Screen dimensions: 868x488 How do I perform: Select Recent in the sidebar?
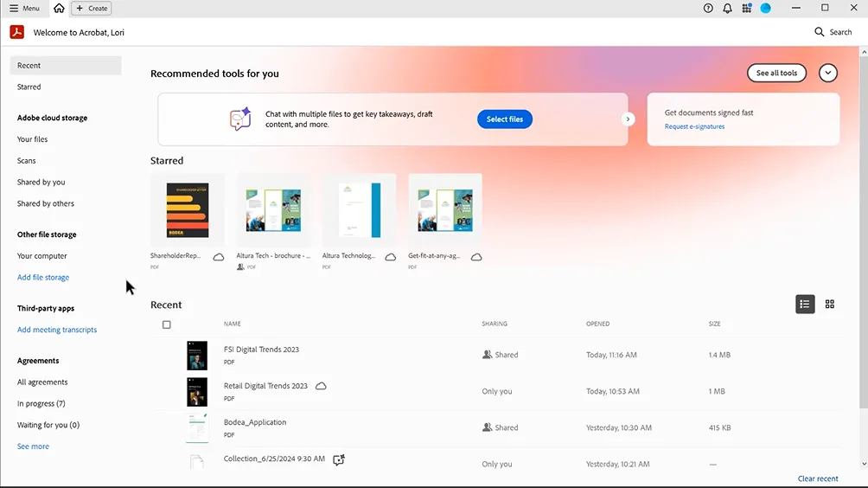[66, 66]
